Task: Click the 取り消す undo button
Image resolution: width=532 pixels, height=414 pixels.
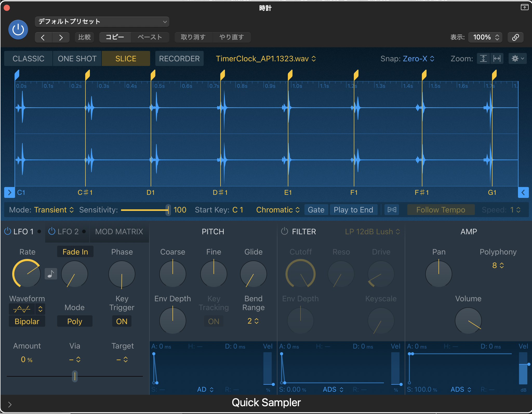Action: click(193, 37)
